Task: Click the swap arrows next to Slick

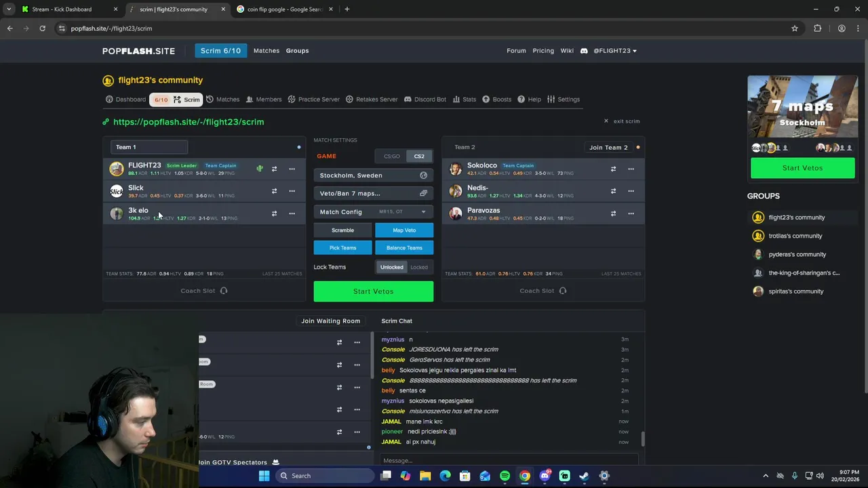Action: (x=274, y=191)
